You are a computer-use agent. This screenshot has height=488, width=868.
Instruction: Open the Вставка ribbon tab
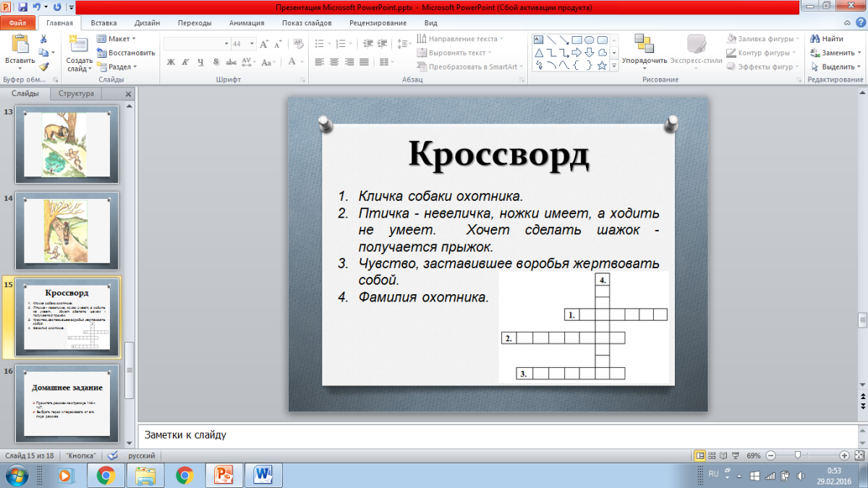click(x=104, y=23)
